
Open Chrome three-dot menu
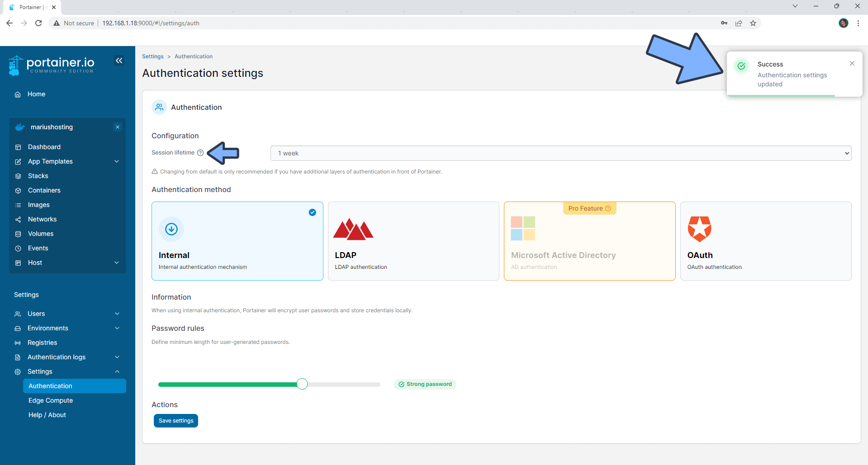click(x=858, y=23)
